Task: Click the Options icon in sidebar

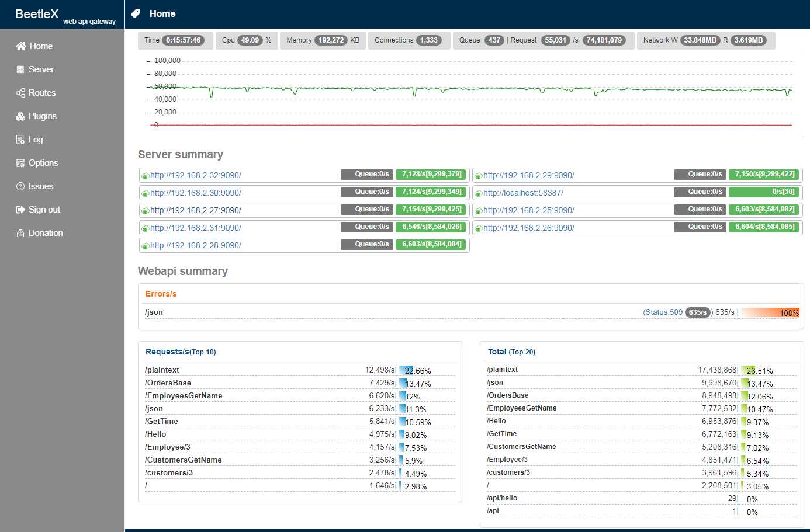Action: point(20,163)
